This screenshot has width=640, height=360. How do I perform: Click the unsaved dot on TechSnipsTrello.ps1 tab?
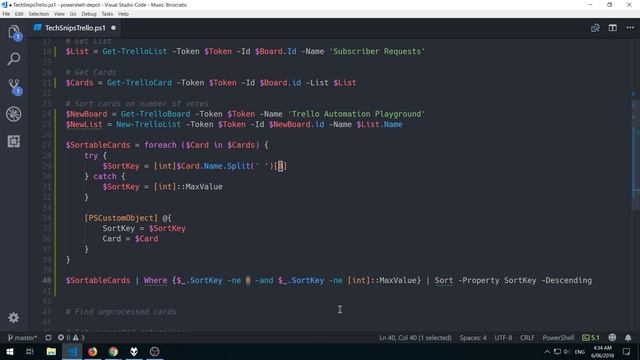tap(113, 28)
